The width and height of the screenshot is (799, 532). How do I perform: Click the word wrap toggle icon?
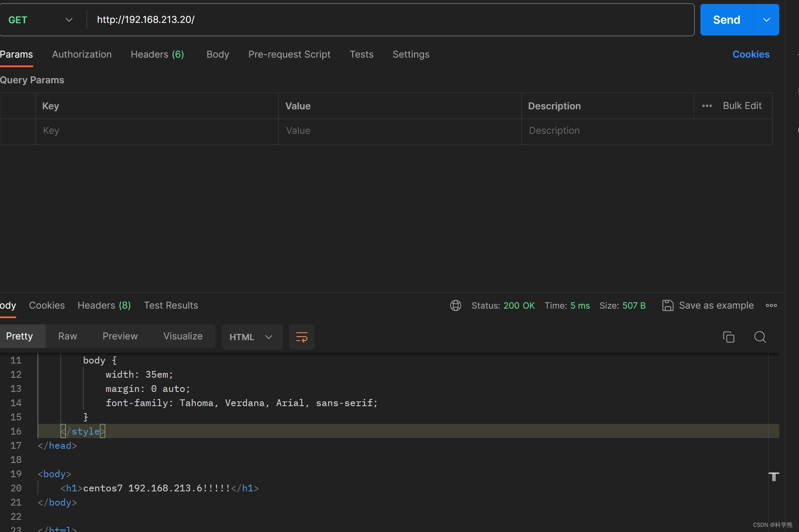coord(302,337)
